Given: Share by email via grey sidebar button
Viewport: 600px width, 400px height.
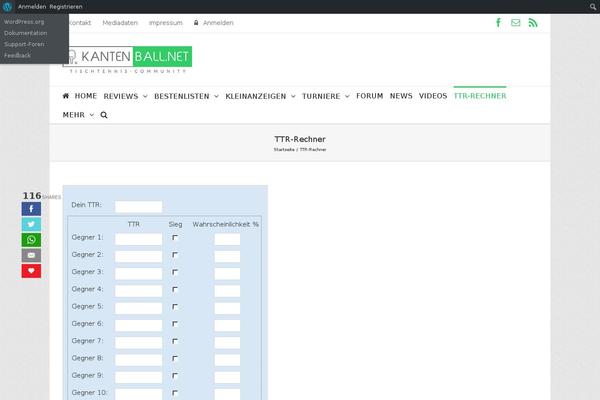Looking at the screenshot, I should pos(31,255).
